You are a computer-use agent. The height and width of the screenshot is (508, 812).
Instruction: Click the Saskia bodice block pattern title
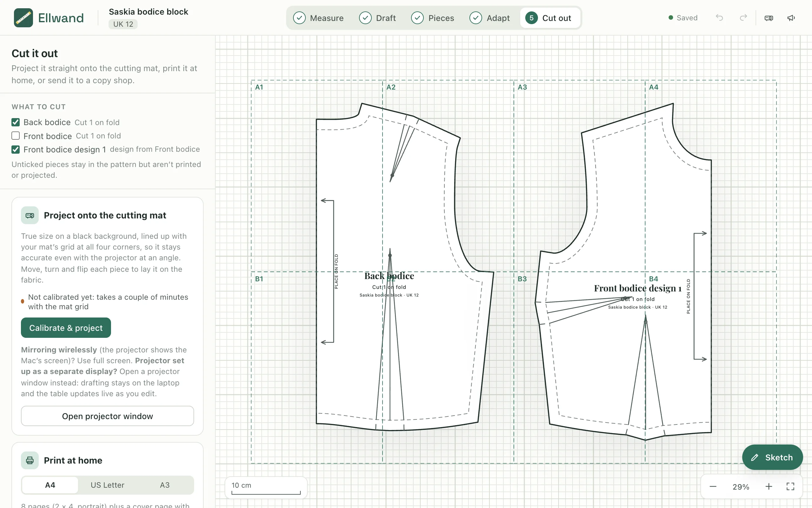click(x=148, y=12)
